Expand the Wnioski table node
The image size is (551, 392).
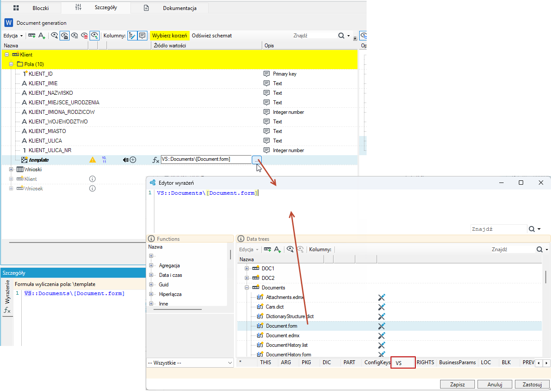pyautogui.click(x=11, y=169)
